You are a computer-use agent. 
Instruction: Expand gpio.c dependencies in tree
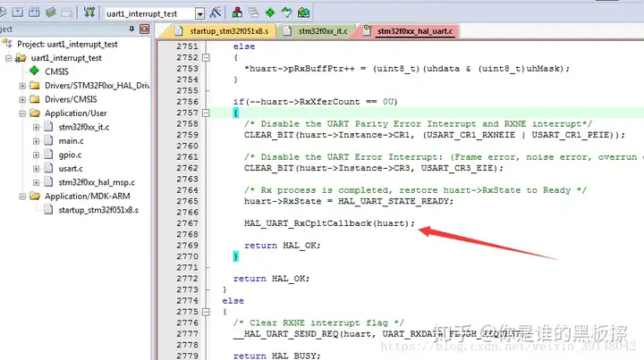(36, 155)
